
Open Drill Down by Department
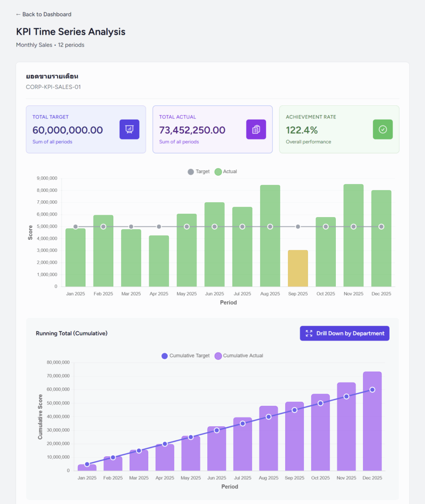point(344,333)
